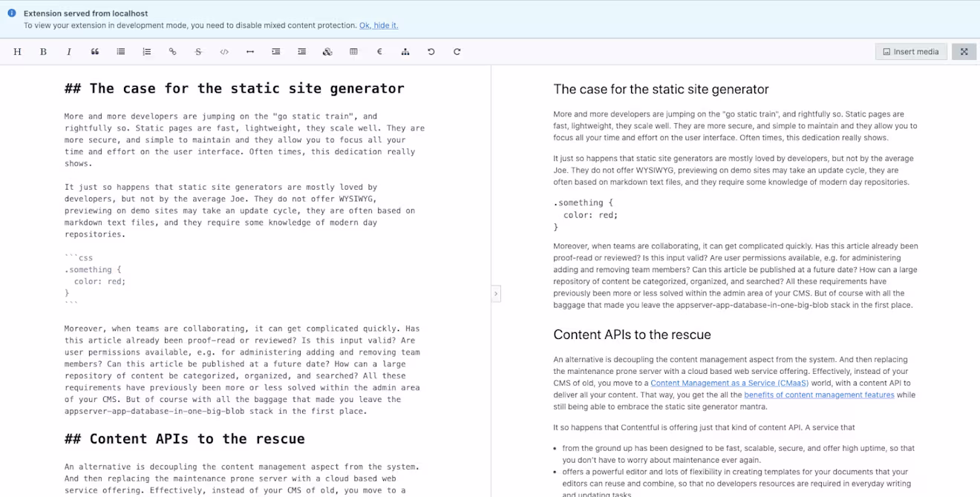Undo the last edit
Screen dimensions: 980x497
click(x=431, y=52)
